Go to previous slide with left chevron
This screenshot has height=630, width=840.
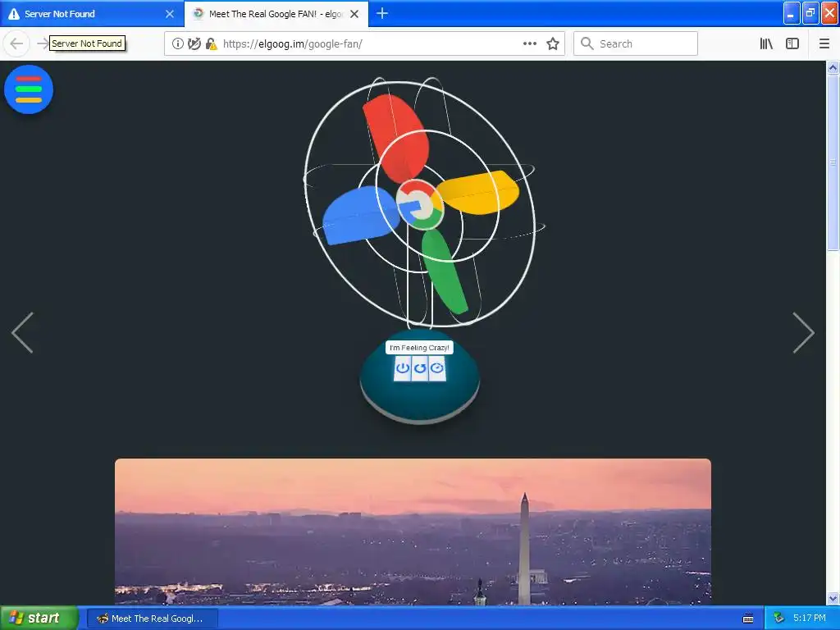point(22,333)
